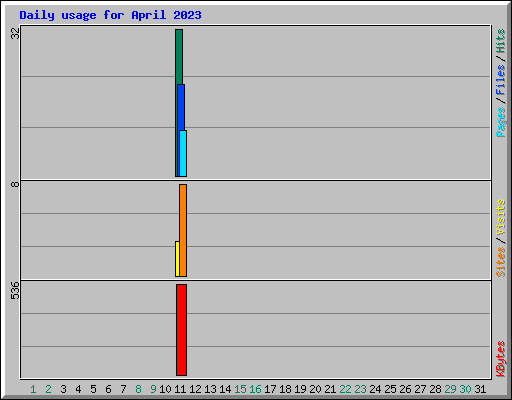
Task: Click day 7 on the x-axis
Action: click(x=123, y=389)
